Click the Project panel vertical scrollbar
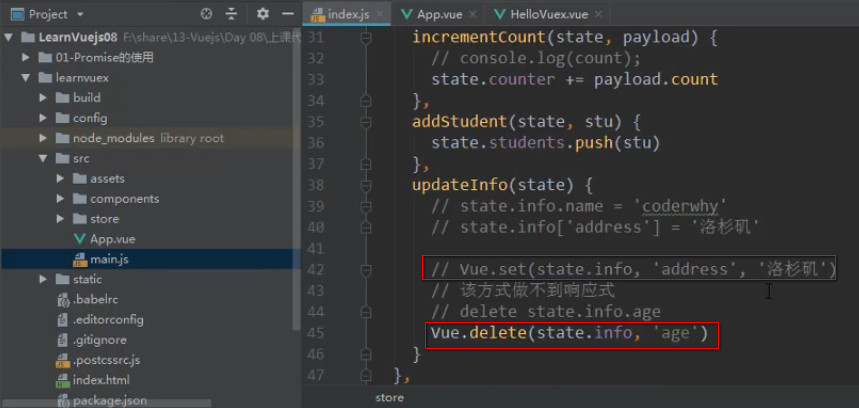The width and height of the screenshot is (859, 408). click(296, 181)
